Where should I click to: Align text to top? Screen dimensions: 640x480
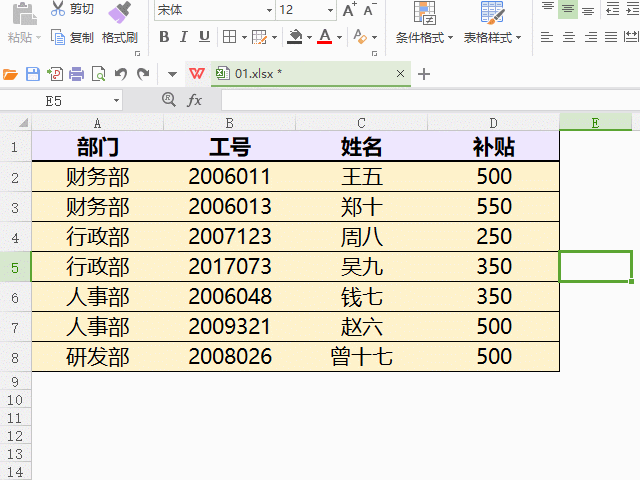tap(548, 8)
